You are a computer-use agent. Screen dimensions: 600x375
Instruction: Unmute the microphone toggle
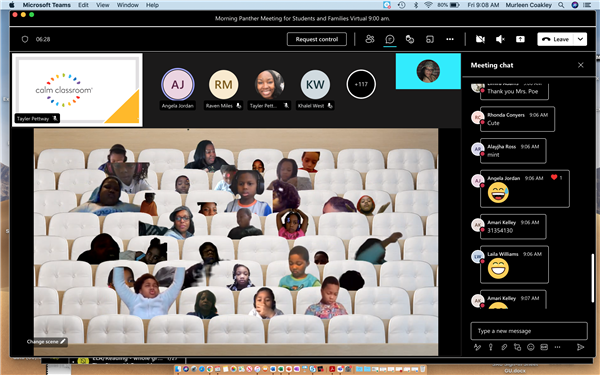pos(500,39)
